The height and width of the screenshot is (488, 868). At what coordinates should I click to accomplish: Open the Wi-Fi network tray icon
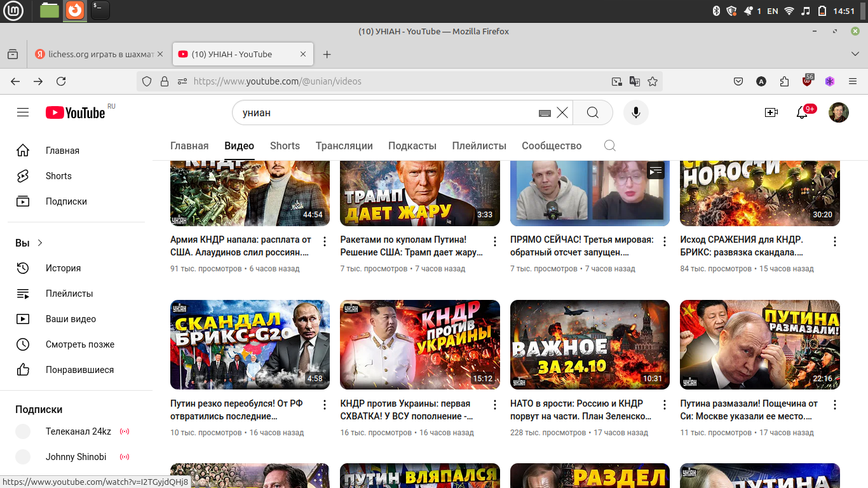click(x=789, y=11)
